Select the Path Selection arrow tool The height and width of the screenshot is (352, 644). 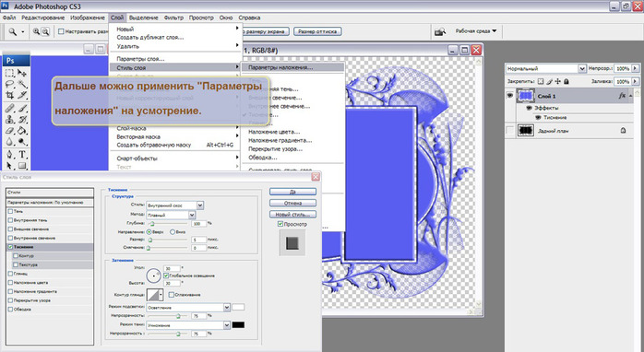point(9,165)
